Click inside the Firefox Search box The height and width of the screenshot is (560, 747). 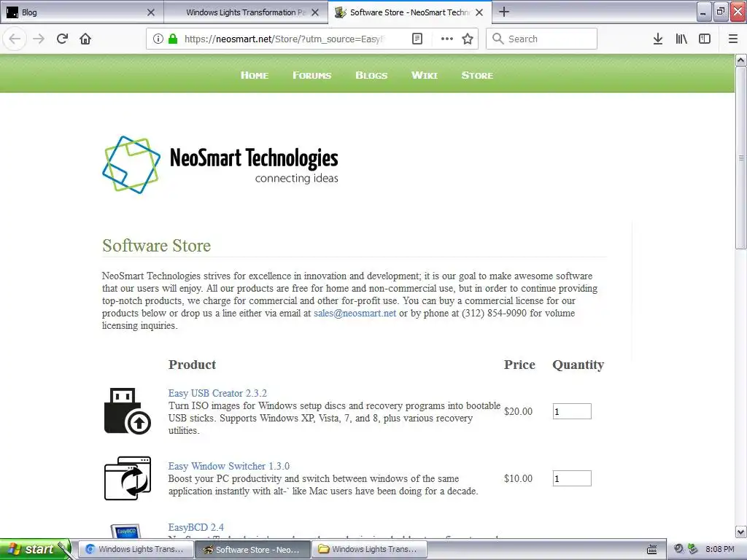pos(541,39)
